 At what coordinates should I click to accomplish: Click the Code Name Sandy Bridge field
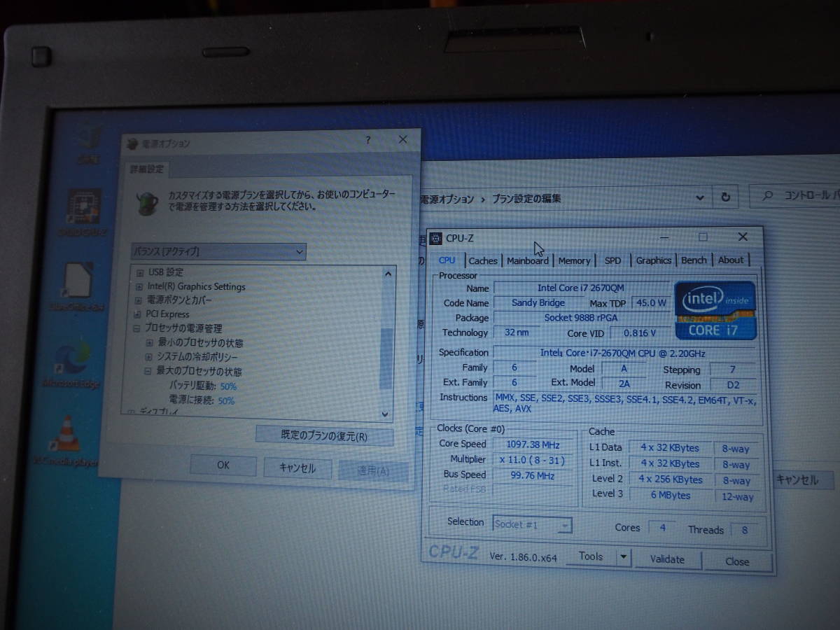538,303
